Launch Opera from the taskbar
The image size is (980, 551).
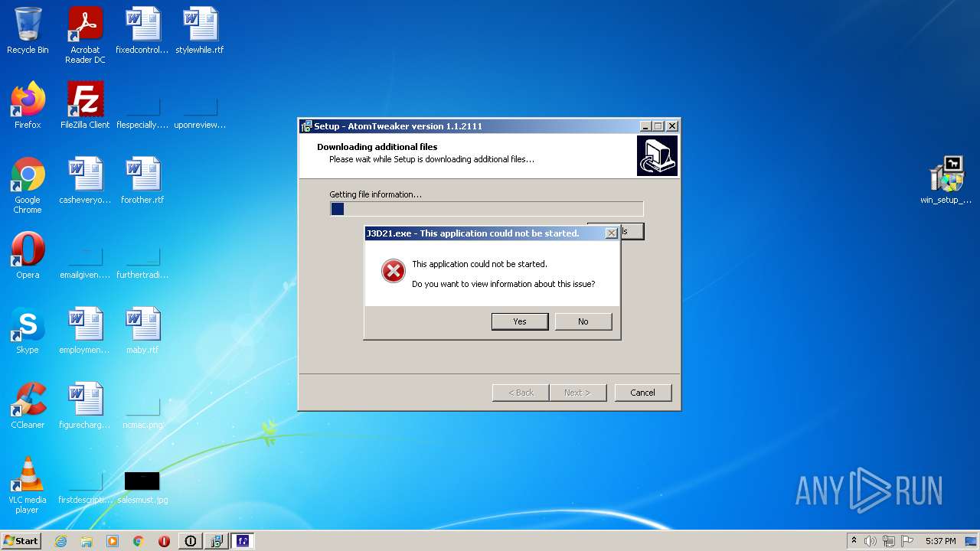pyautogui.click(x=165, y=541)
